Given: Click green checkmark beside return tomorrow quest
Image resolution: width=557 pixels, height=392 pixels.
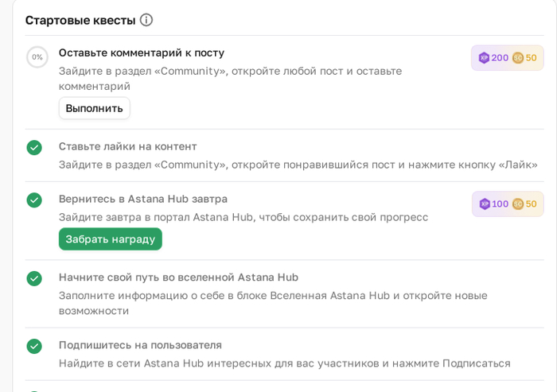Looking at the screenshot, I should (34, 200).
